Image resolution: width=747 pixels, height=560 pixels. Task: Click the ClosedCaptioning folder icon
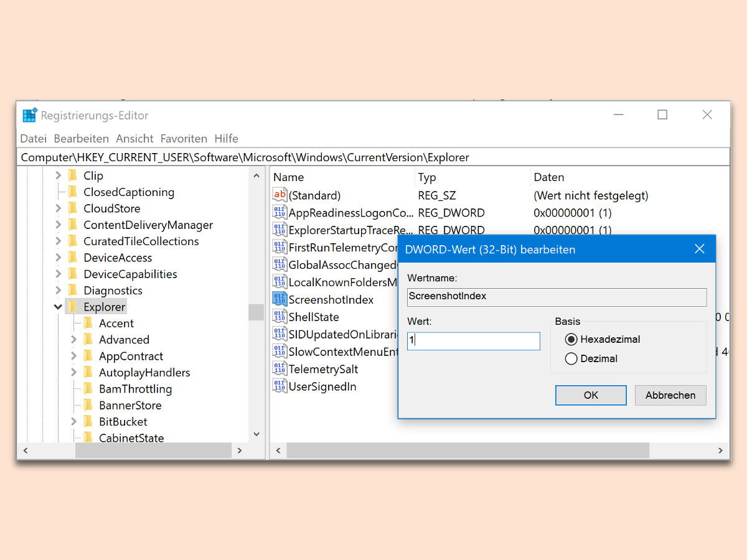point(73,192)
